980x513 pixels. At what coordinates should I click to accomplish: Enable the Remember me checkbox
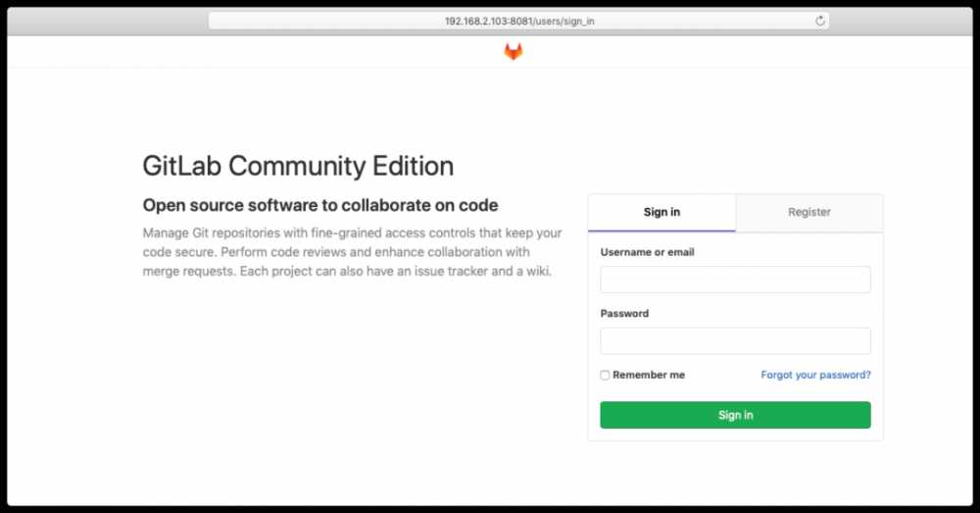[x=605, y=376]
